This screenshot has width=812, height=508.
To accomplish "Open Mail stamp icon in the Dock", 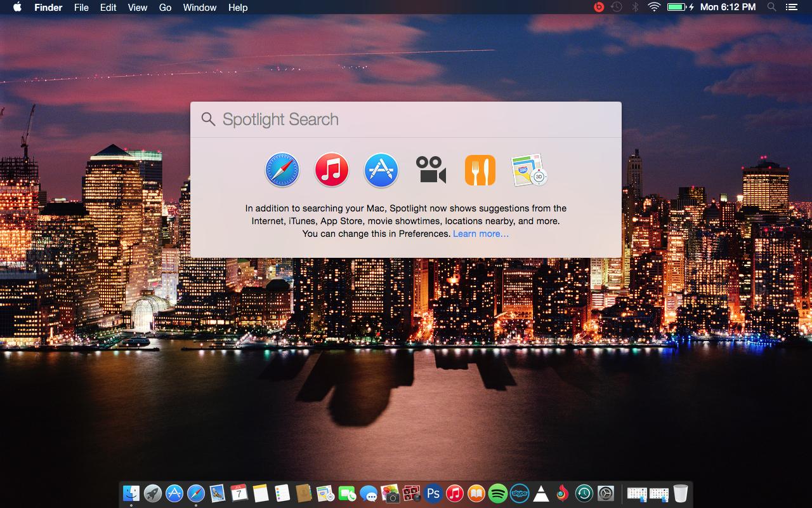I will click(218, 493).
